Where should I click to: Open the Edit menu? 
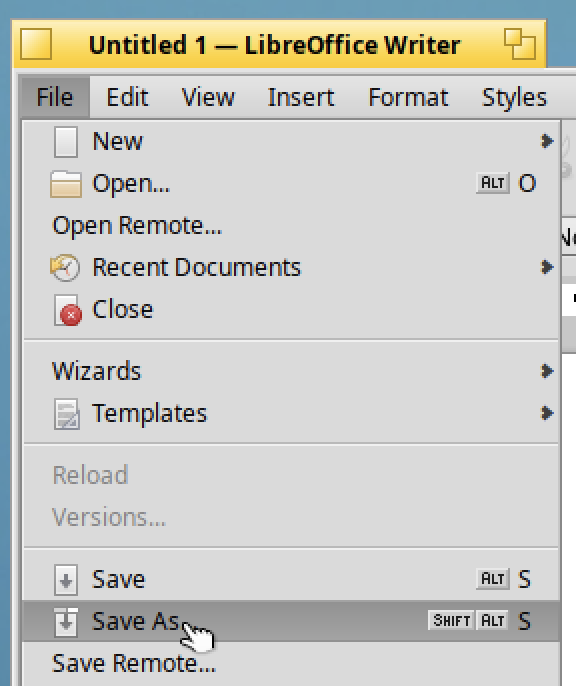127,97
